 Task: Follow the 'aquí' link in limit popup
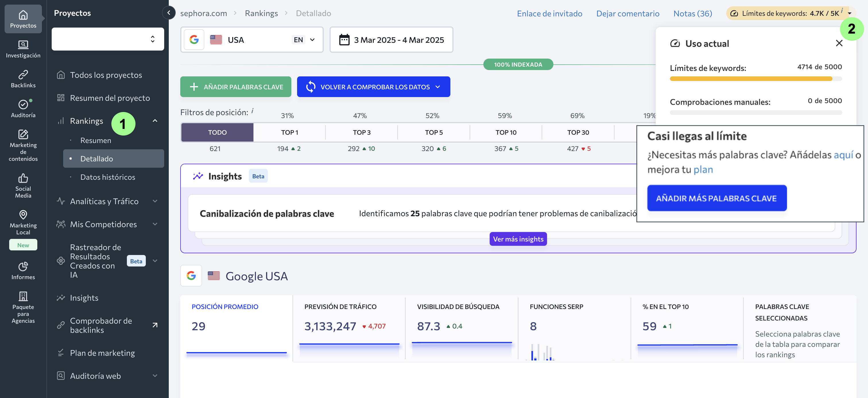(x=843, y=155)
